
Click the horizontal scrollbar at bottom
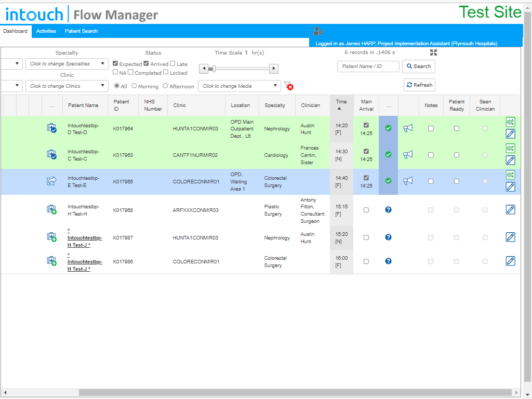(295, 393)
